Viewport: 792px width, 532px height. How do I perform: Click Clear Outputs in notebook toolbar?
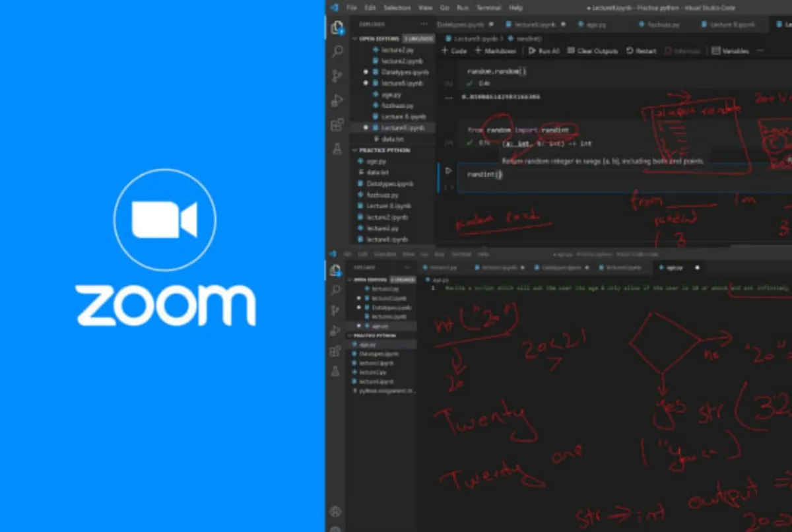592,51
